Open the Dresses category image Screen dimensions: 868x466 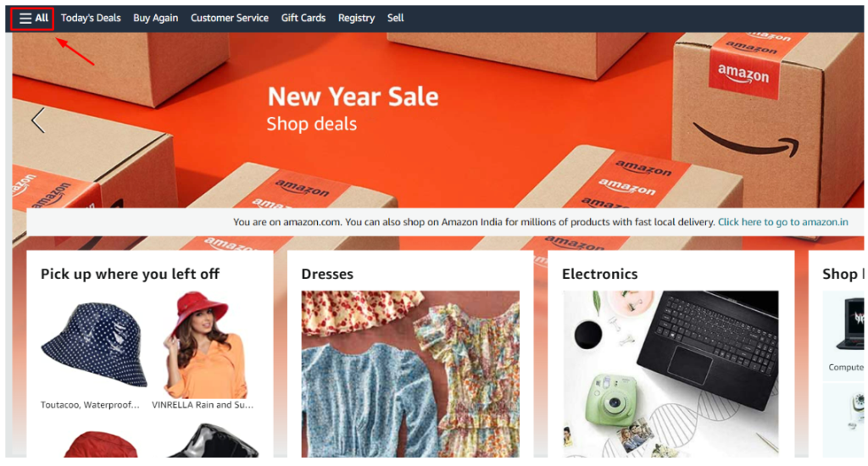click(x=410, y=374)
